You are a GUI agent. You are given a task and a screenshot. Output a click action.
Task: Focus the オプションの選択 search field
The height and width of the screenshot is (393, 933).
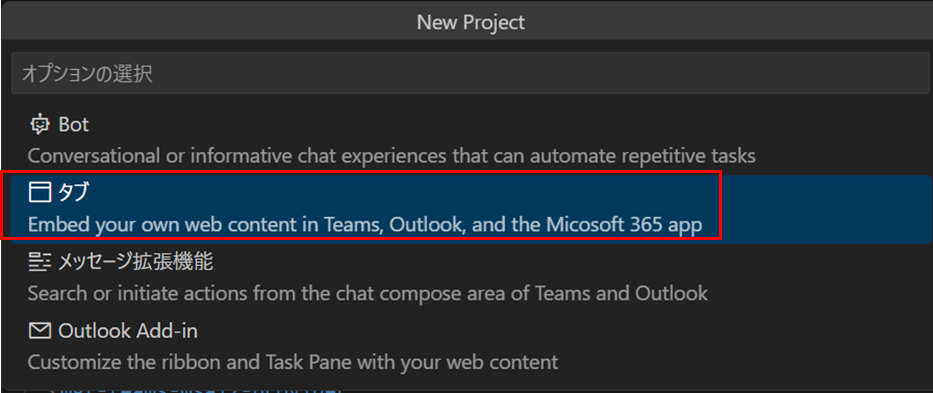tap(470, 73)
